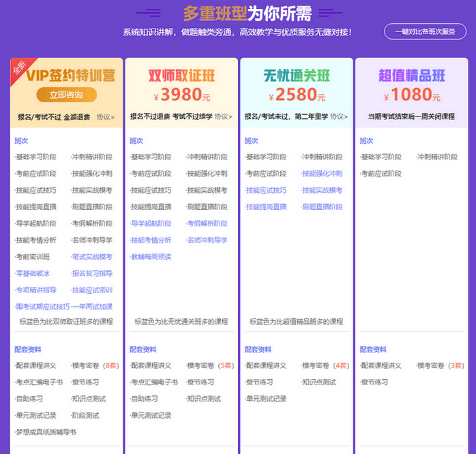
Task: Click 技能强化冲刺 in 无忧通关班 column
Action: tap(322, 174)
